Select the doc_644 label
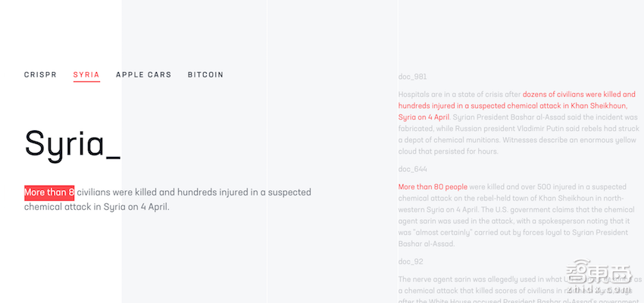644x303 pixels. coord(412,169)
